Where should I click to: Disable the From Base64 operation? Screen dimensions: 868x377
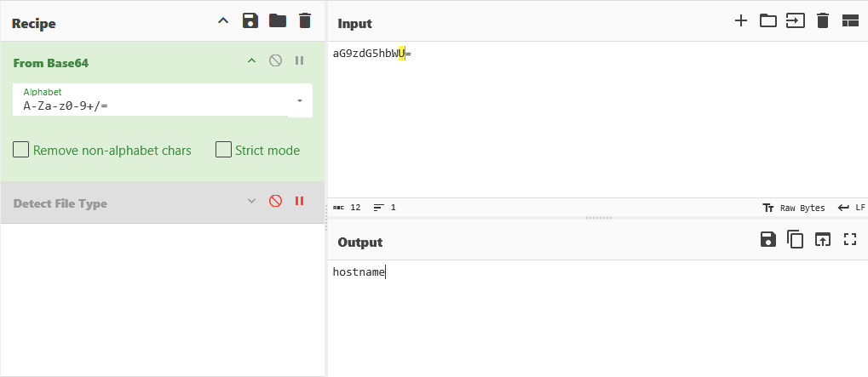click(x=275, y=60)
